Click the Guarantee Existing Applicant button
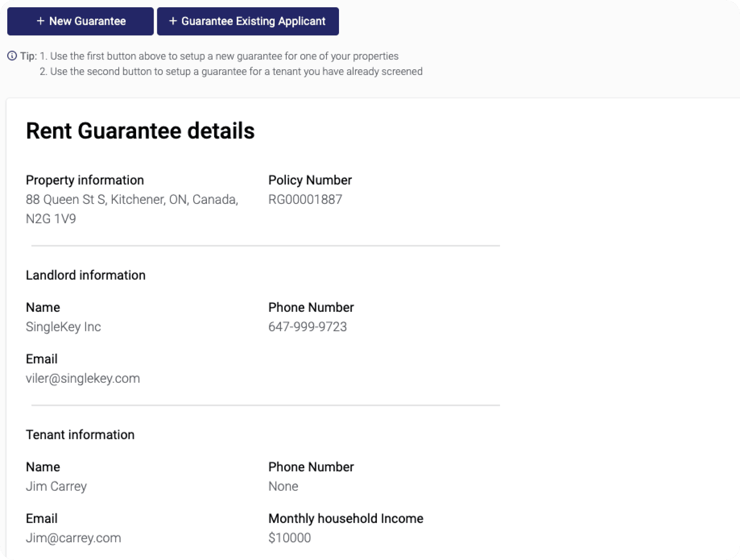Image resolution: width=740 pixels, height=560 pixels. [x=248, y=21]
